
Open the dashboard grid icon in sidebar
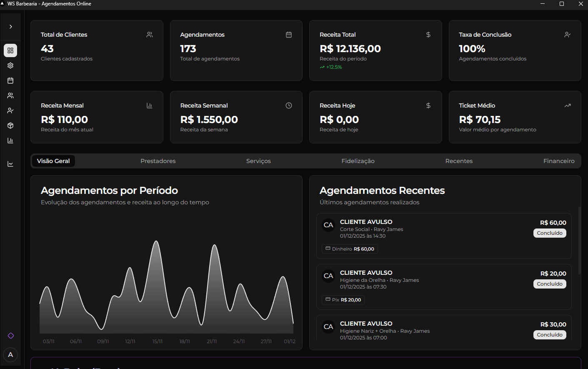pos(10,50)
